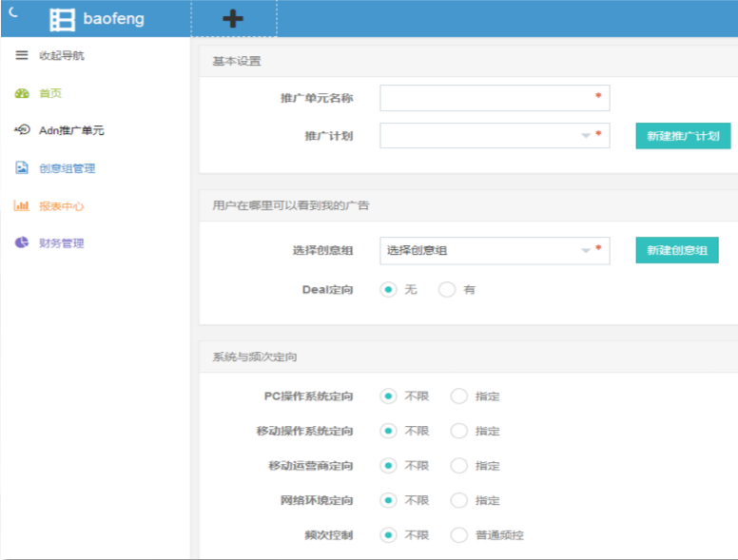Click the 新建创意组 button
Image resolution: width=738 pixels, height=560 pixels.
point(676,250)
